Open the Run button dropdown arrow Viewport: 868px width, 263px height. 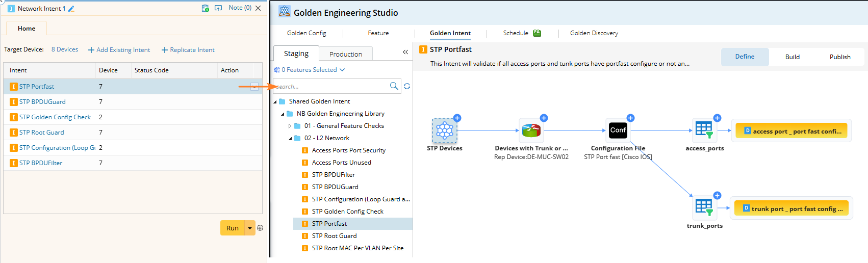pos(250,228)
